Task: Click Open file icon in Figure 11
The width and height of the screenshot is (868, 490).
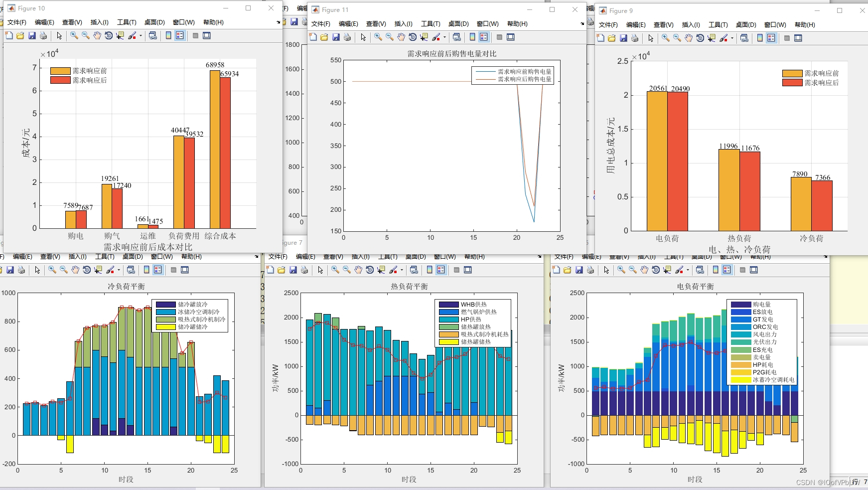Action: 324,37
